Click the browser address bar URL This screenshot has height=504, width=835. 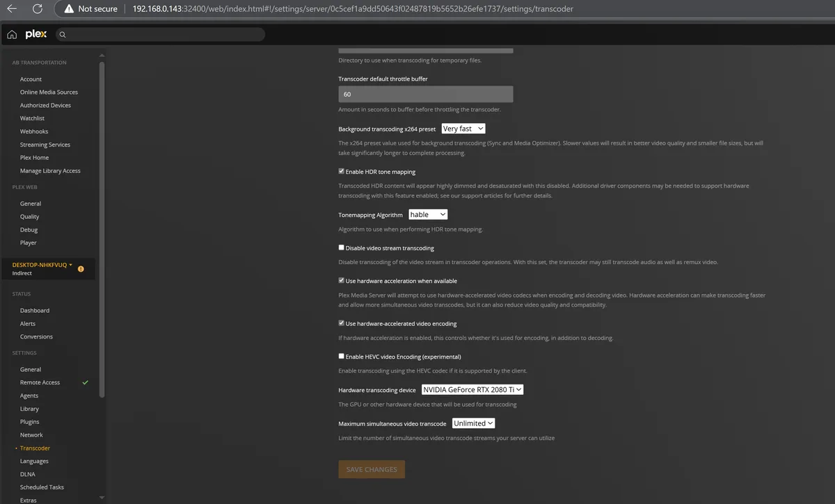[353, 9]
